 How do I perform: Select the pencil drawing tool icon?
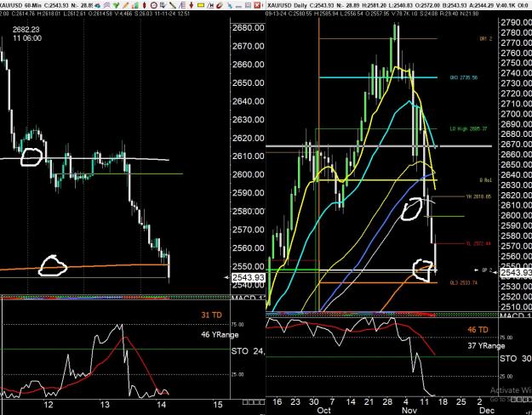click(x=125, y=5)
